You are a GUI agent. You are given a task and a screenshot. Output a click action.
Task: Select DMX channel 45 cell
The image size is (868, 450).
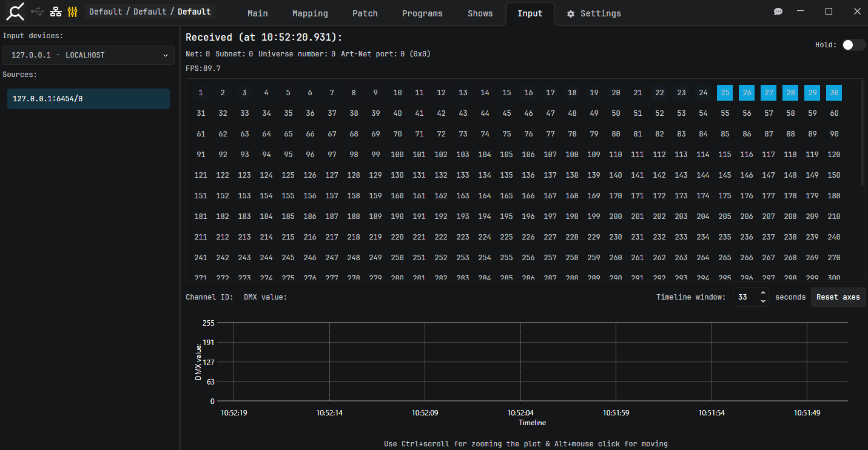pyautogui.click(x=506, y=113)
